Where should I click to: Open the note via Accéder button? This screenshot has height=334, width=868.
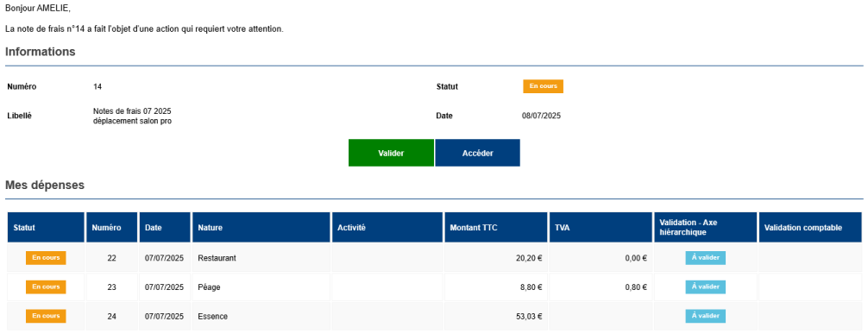[x=477, y=153]
